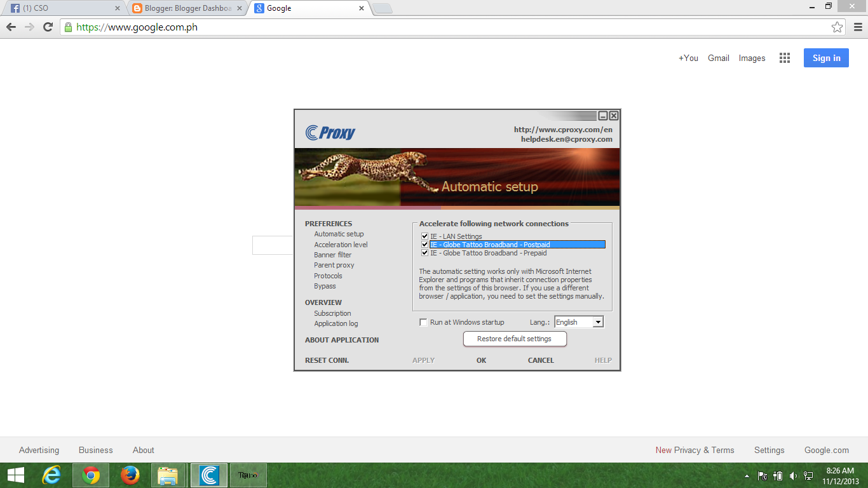Screen dimensions: 868x488
Task: Uncheck Globe Tattoo Broadband - Prepaid
Action: [424, 253]
